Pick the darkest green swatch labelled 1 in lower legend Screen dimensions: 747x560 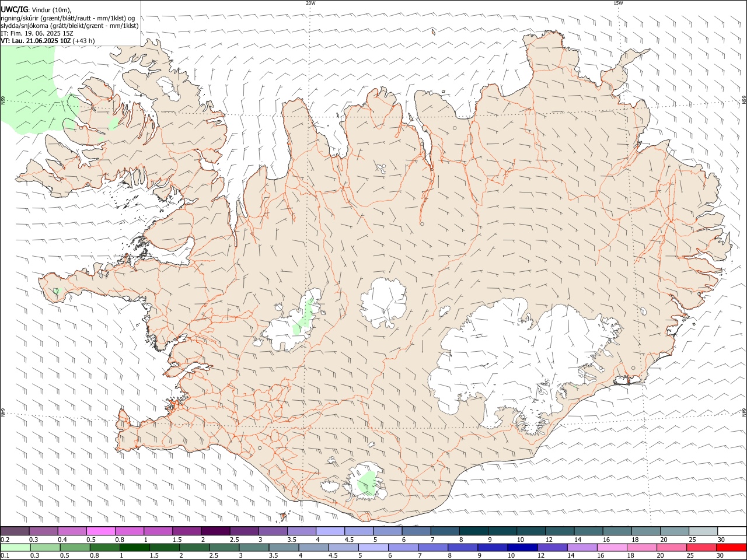pyautogui.click(x=135, y=547)
